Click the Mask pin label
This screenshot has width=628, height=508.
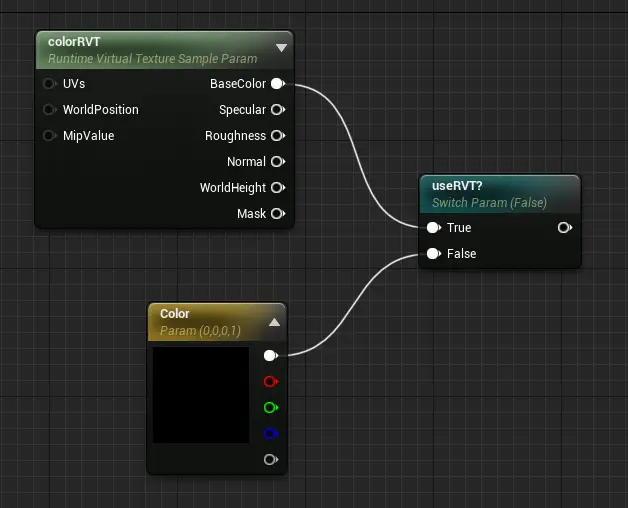pyautogui.click(x=252, y=214)
